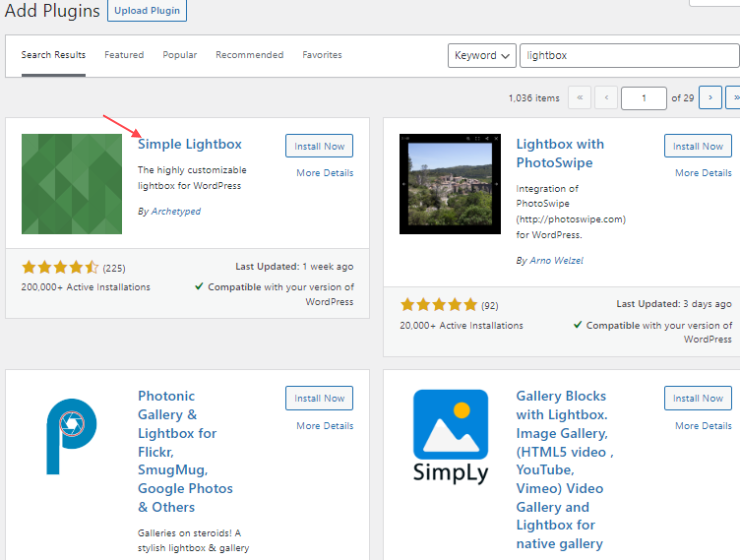
Task: View More Details for Lightbox with PhotoSwipe
Action: [704, 173]
